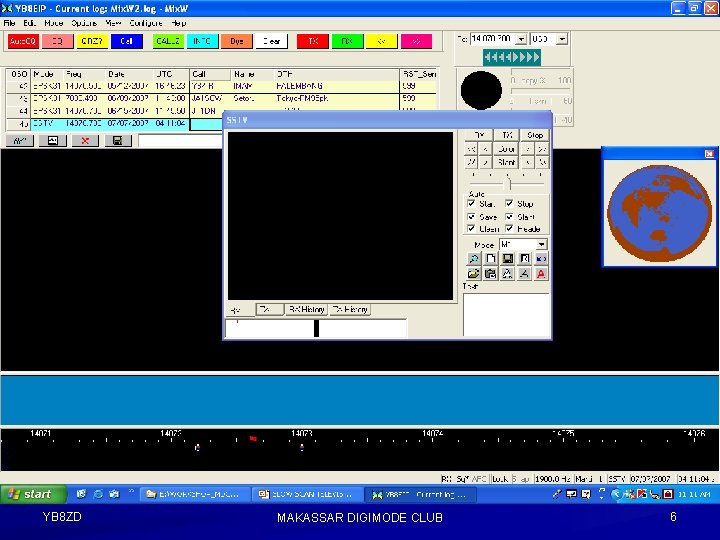
Task: Expand the frequency dropdown next to 14.070.700
Action: coord(521,39)
